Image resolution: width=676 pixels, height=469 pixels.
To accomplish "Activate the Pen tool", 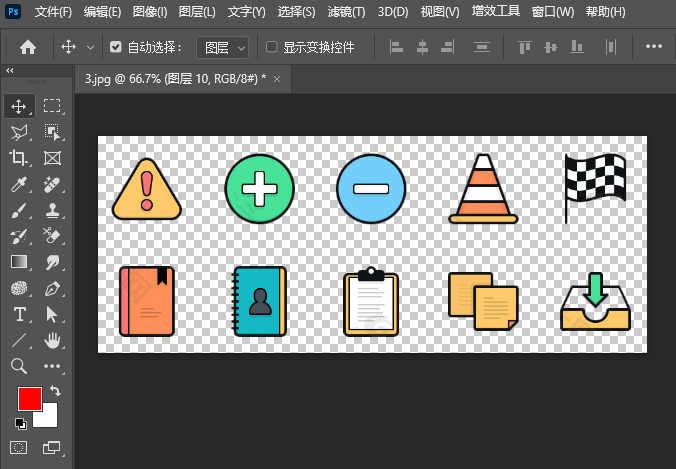I will 52,288.
